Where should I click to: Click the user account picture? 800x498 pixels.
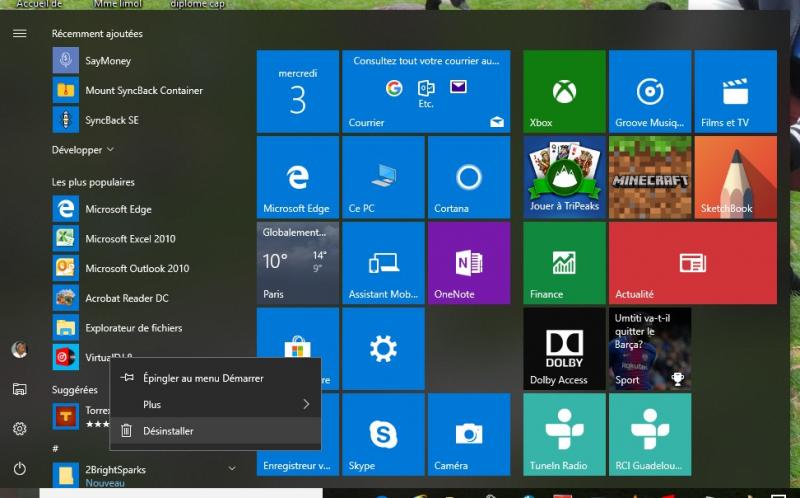pos(19,350)
